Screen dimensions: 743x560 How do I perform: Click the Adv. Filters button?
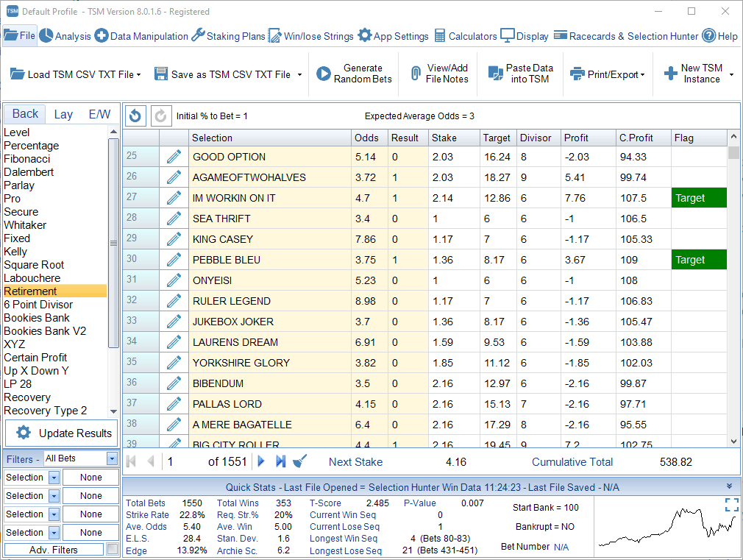[54, 550]
